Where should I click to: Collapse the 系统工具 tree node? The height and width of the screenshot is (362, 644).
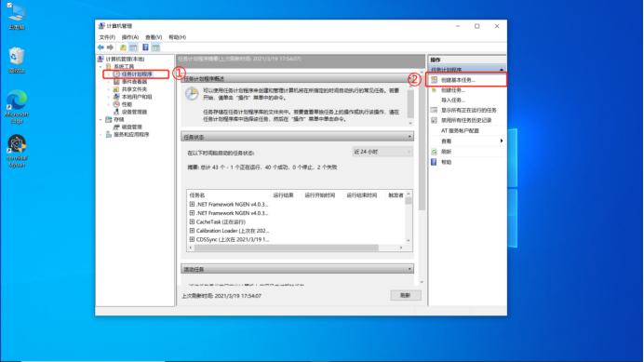(101, 67)
